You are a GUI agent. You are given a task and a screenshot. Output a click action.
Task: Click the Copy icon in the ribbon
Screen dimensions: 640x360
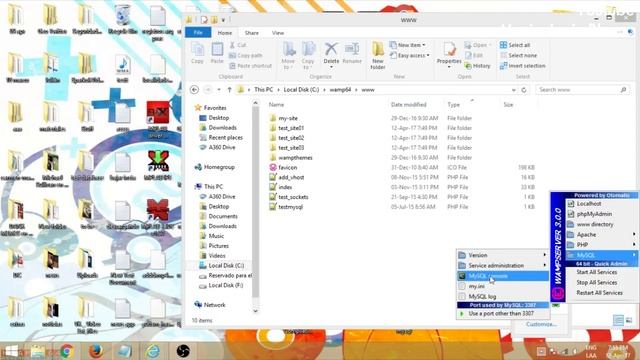198,53
